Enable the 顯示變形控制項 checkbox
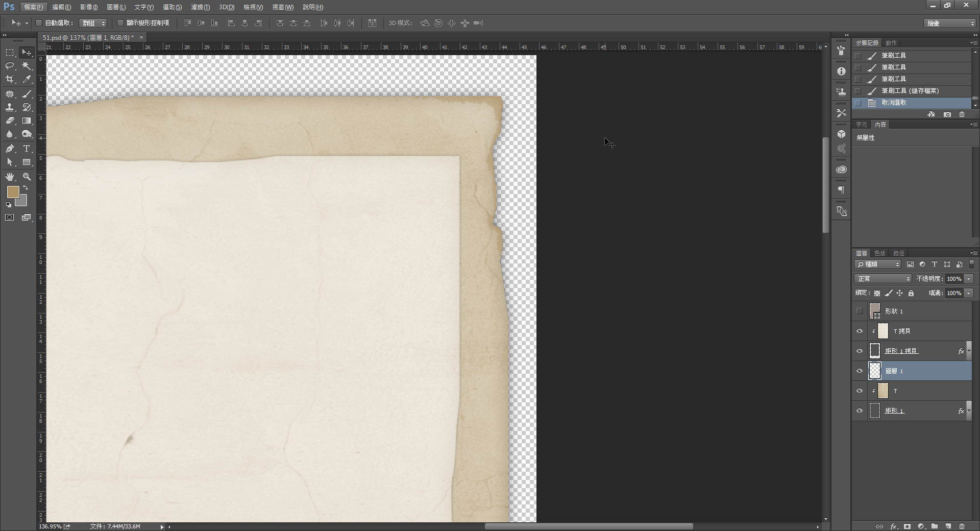Screen dimensions: 980x531 [x=120, y=23]
